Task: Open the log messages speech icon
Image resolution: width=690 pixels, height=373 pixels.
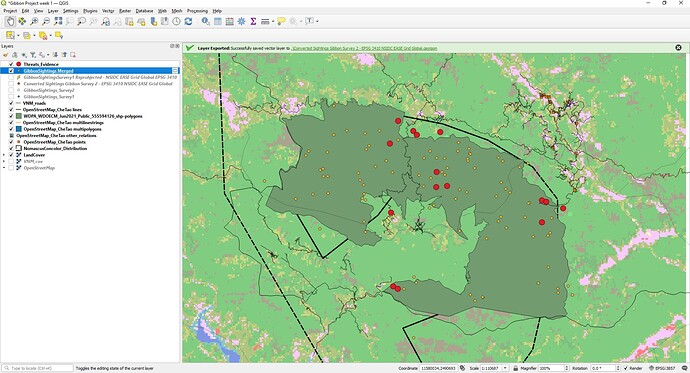Action: coord(684,368)
